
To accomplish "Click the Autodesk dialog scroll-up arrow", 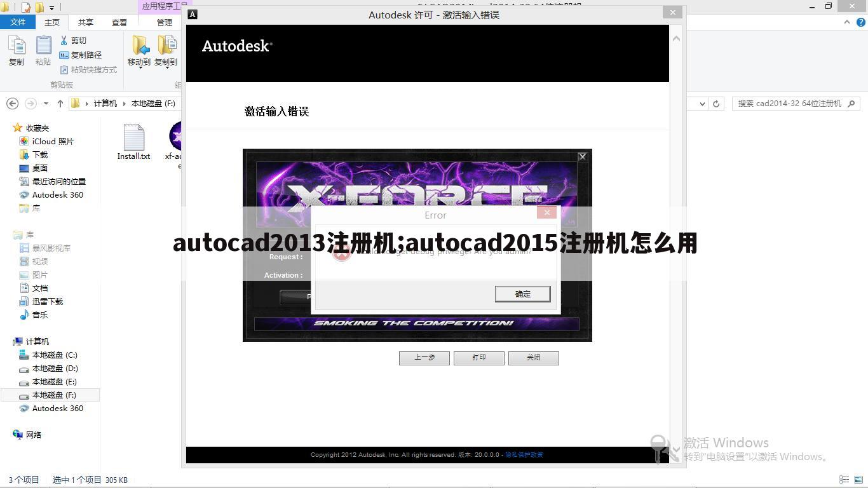I will (x=676, y=39).
